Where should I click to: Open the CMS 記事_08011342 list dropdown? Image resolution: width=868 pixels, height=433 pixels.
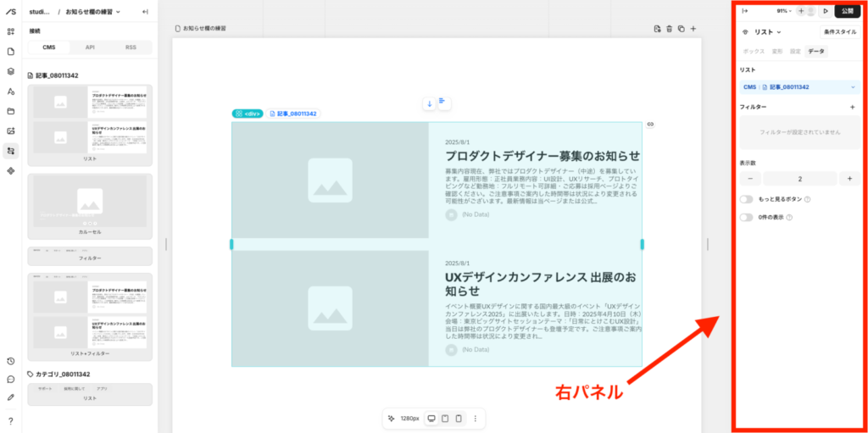(x=798, y=87)
